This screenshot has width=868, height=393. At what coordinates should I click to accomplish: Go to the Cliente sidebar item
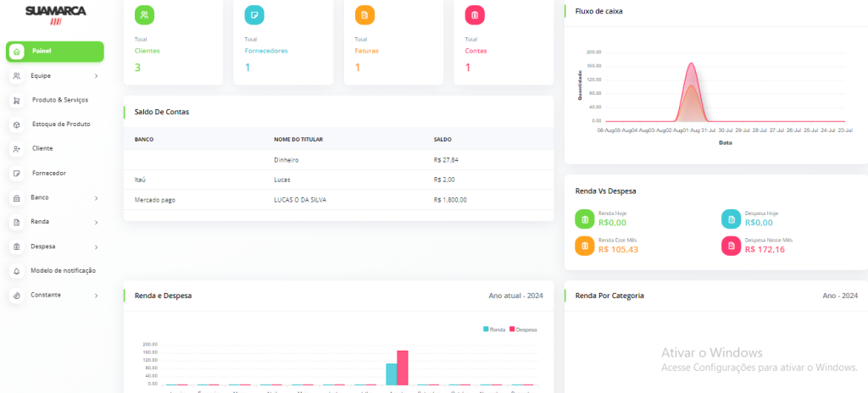[42, 148]
